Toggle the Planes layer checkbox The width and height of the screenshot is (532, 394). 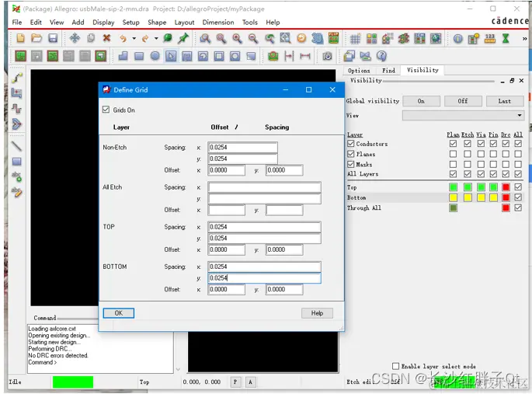(x=351, y=154)
